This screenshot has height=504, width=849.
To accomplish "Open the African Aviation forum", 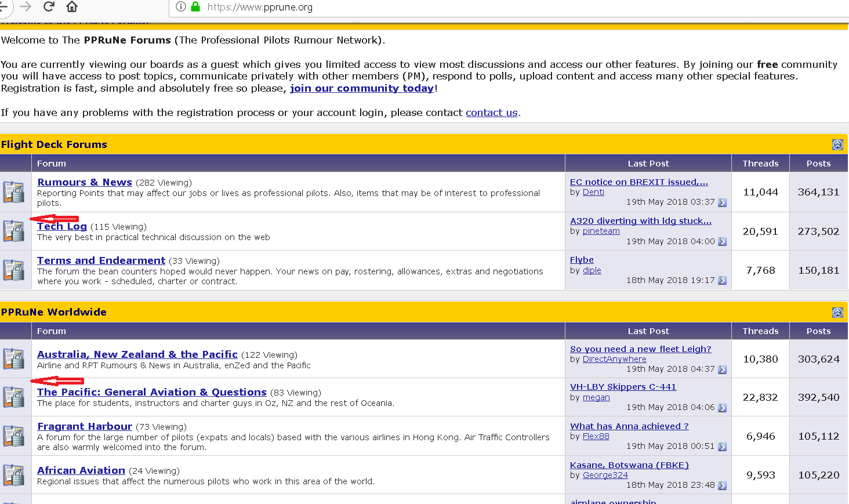I will [x=81, y=470].
